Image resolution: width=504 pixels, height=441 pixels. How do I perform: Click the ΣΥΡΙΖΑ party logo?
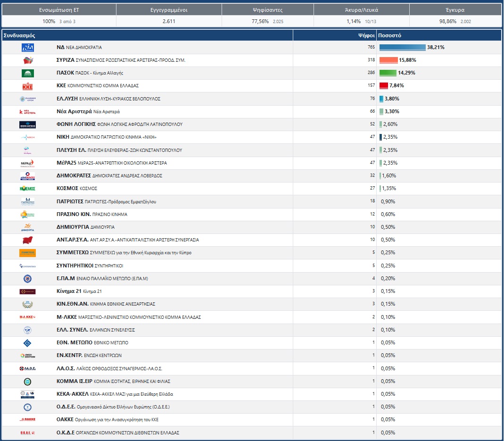point(28,60)
